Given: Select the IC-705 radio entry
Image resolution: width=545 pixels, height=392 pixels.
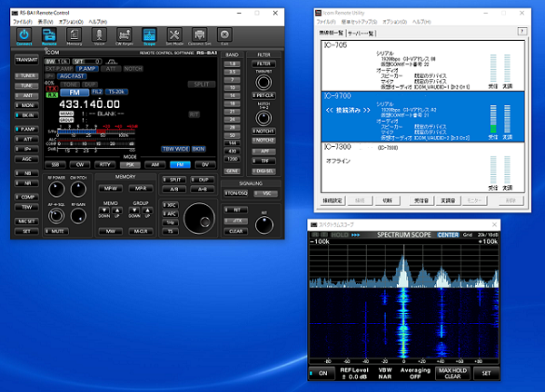Looking at the screenshot, I should pos(422,65).
